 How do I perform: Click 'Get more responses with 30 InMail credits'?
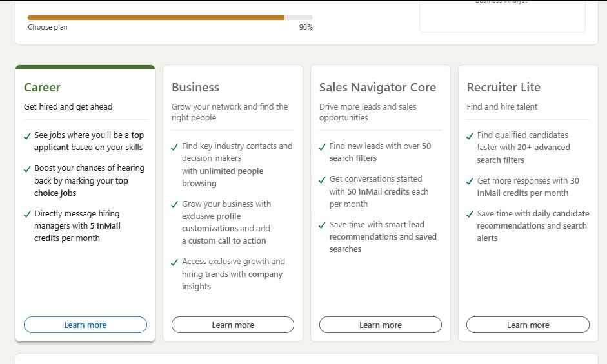(x=528, y=187)
